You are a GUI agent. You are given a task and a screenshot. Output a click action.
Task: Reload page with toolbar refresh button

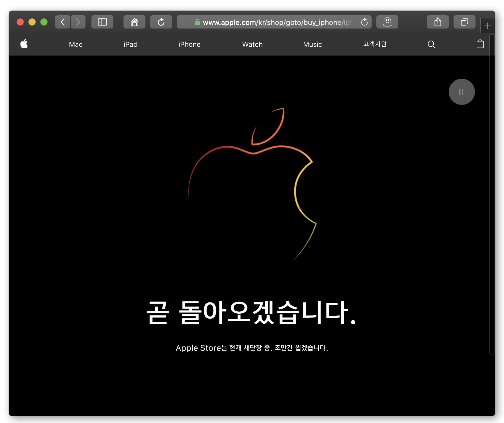tap(161, 22)
